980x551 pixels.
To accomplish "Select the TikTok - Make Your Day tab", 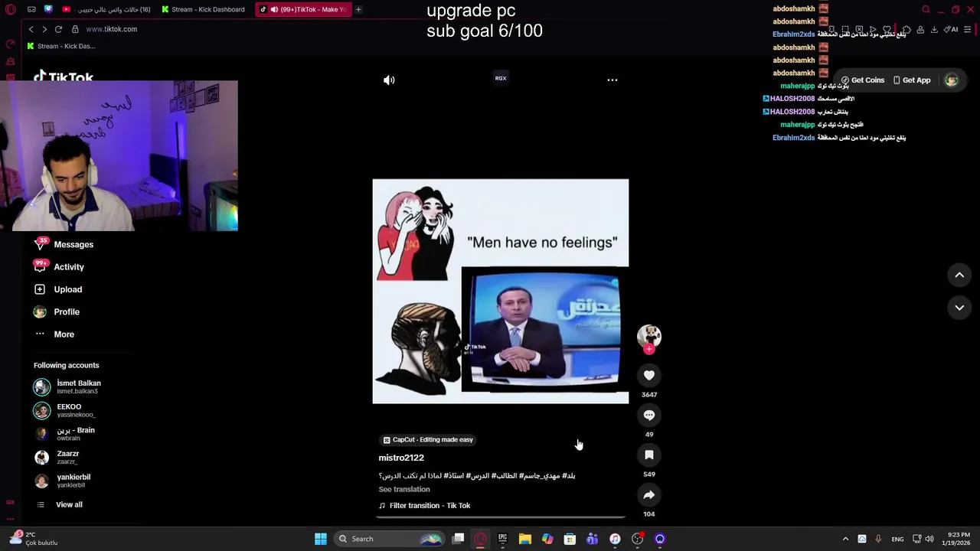I will (303, 9).
